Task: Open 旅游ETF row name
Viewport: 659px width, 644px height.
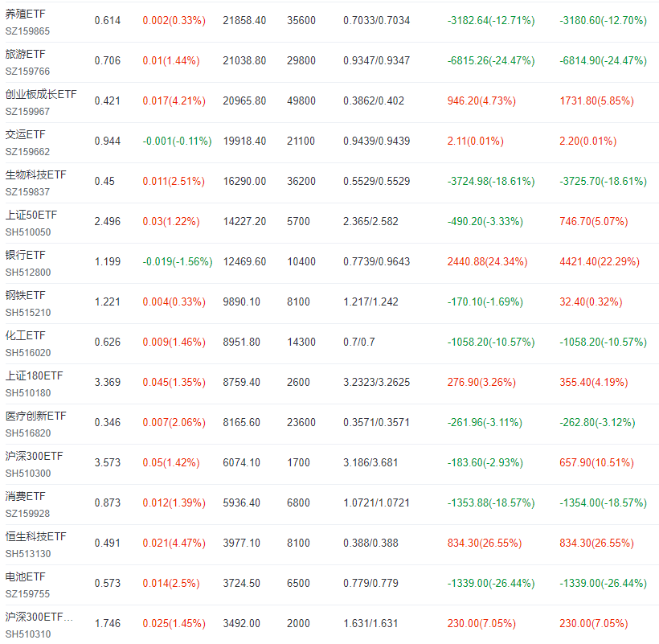Action: [x=25, y=54]
